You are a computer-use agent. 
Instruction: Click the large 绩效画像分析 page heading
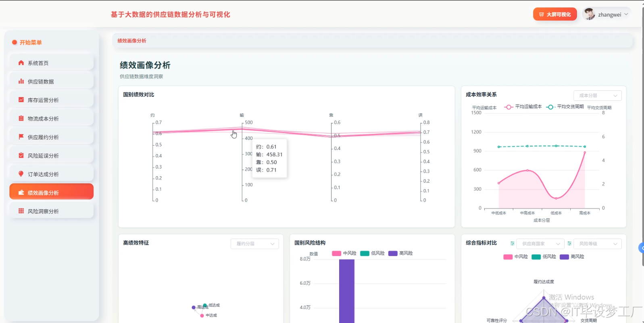coord(145,65)
